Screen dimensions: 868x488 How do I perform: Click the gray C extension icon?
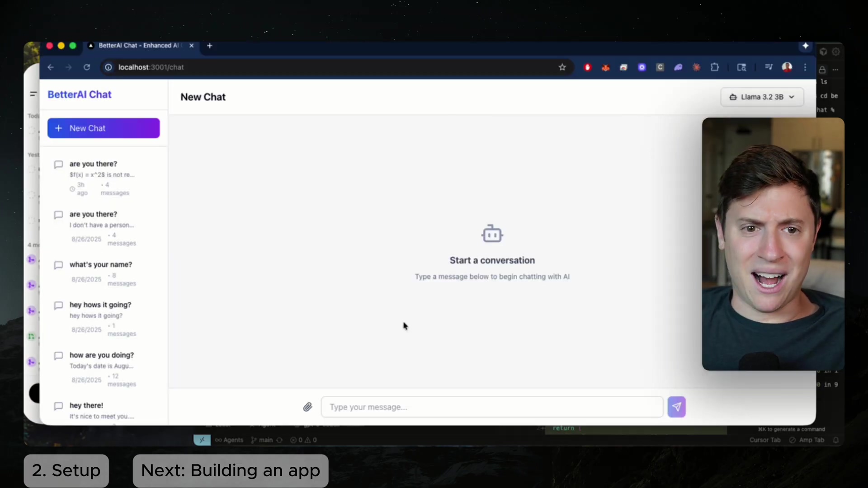(660, 67)
